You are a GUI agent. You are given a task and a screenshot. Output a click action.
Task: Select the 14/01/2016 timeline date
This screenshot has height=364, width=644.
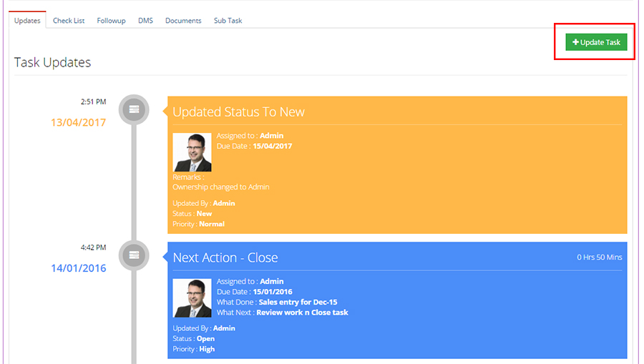pyautogui.click(x=78, y=268)
